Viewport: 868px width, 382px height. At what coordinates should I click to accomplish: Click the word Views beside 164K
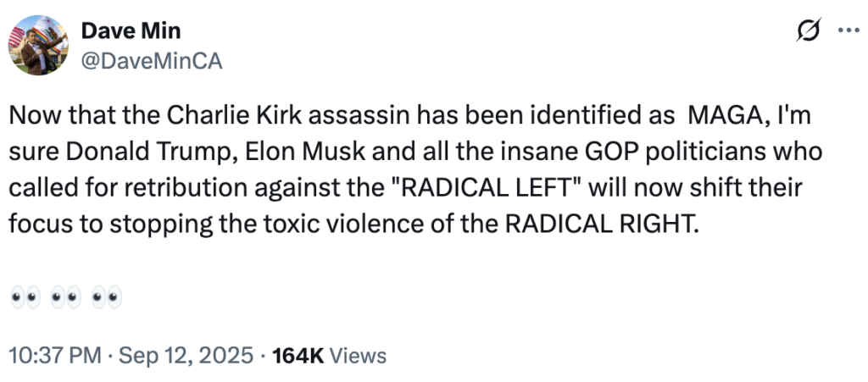point(358,356)
